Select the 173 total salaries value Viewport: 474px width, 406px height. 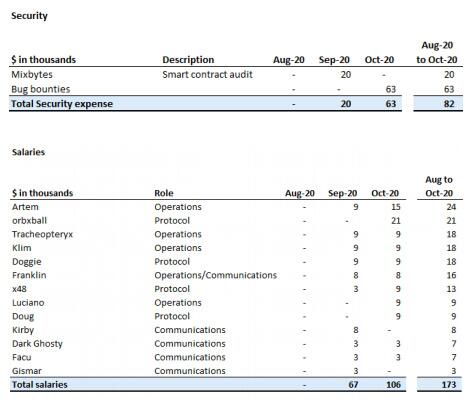click(449, 384)
